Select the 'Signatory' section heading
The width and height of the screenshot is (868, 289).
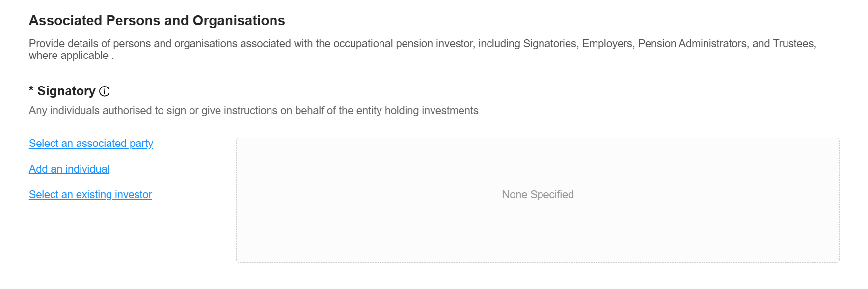pos(66,91)
